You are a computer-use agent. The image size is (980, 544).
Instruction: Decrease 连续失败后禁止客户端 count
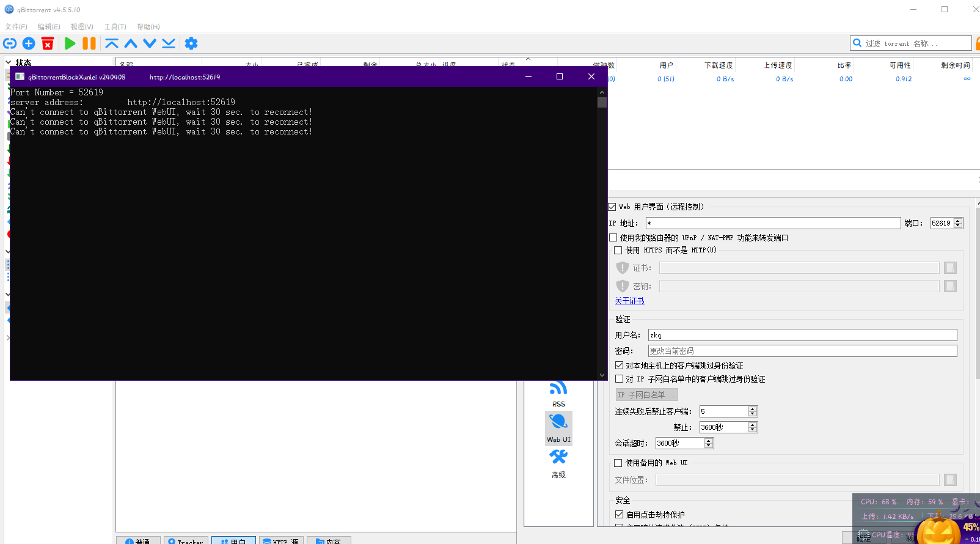click(x=753, y=414)
